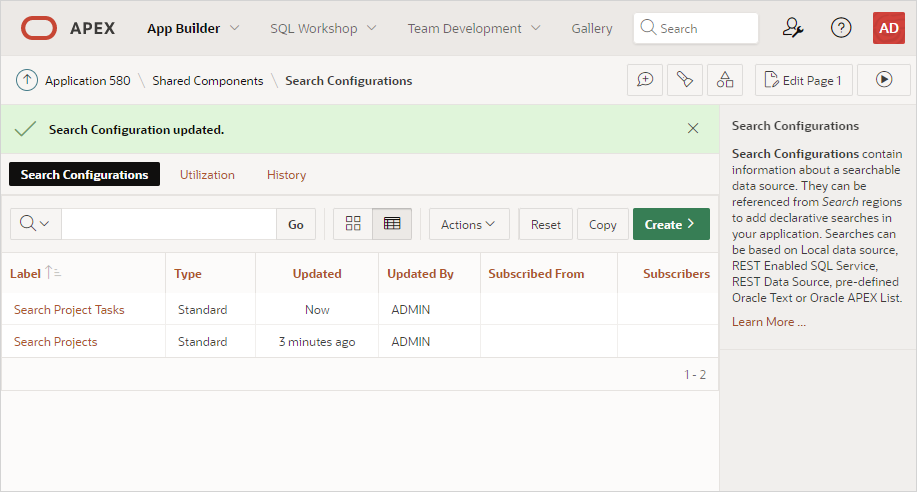Click 'Standard' in Search Project Tasks row
Screen dimensions: 917x492
click(202, 309)
